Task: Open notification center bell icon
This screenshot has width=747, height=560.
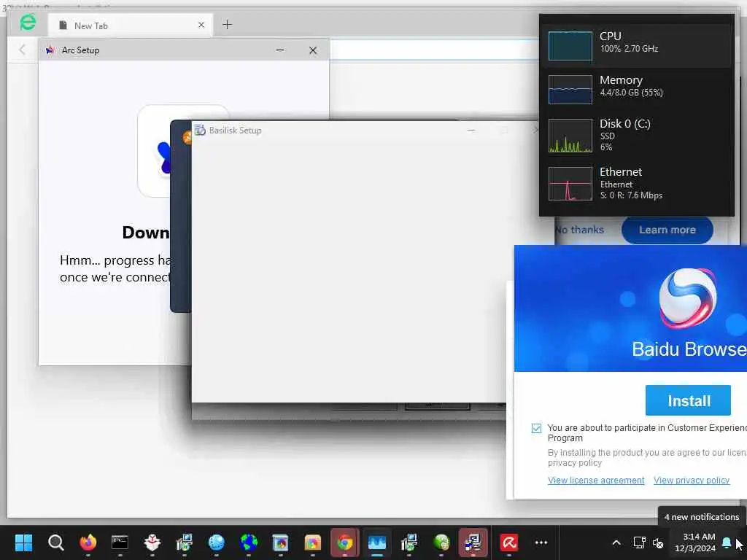Action: point(727,542)
